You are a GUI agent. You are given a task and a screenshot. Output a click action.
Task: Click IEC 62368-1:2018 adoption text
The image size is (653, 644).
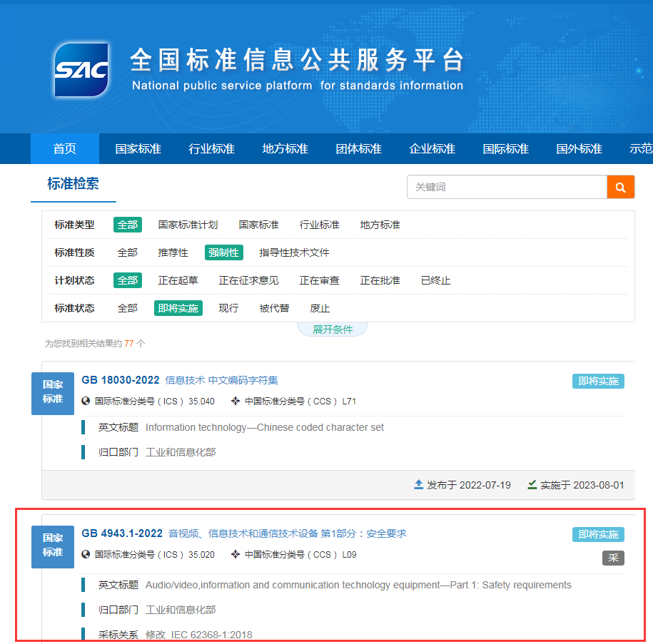point(211,635)
